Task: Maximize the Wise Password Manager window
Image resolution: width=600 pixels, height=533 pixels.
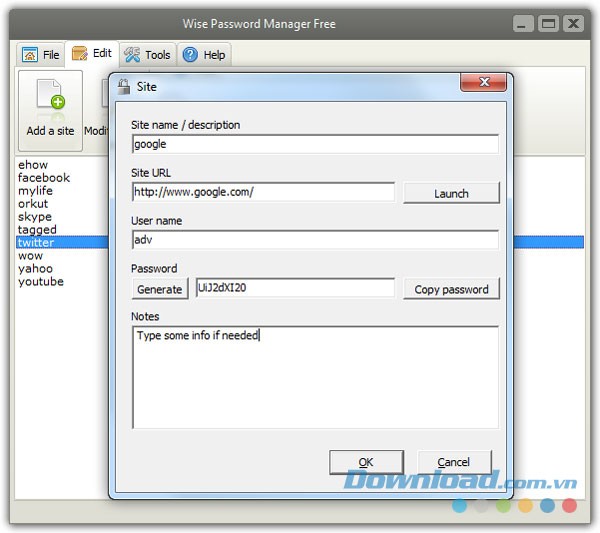Action: point(548,24)
